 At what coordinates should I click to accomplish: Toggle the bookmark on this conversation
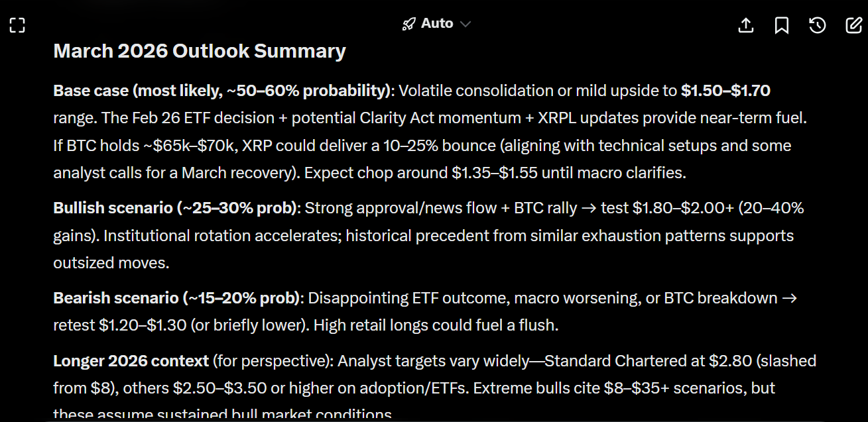click(x=781, y=25)
